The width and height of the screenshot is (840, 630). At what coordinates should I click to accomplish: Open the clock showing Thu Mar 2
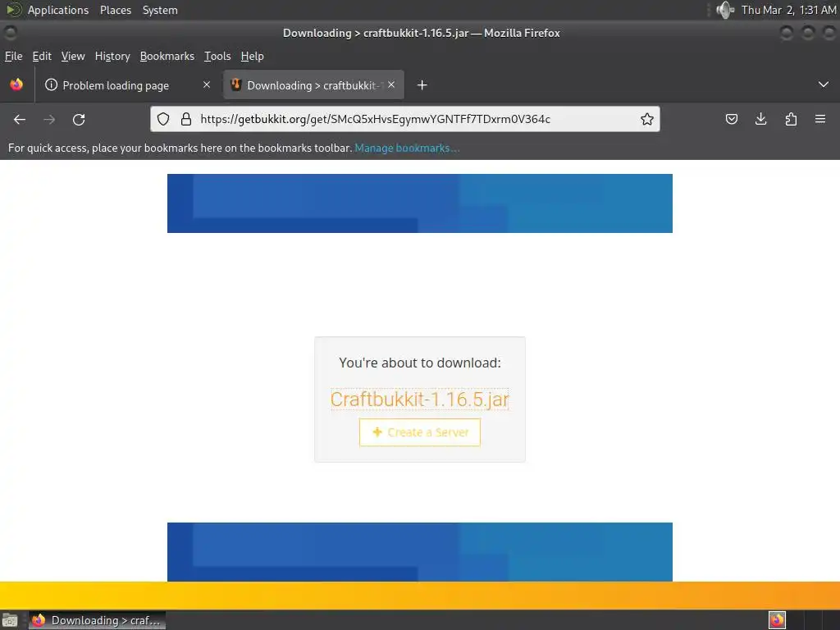(788, 10)
